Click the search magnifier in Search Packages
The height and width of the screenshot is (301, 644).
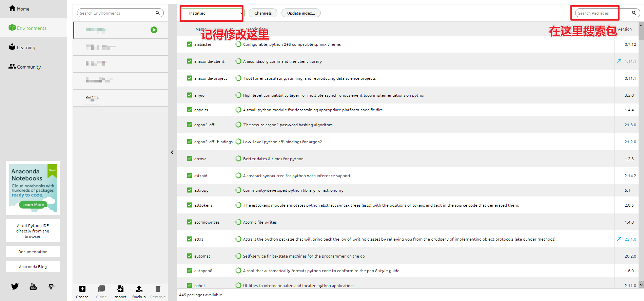point(634,13)
